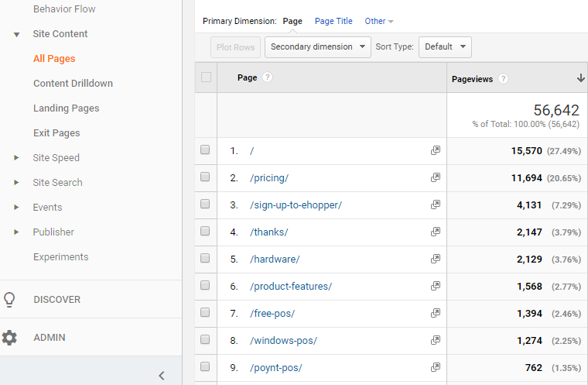Open /pricing/ page in new window icon
The image size is (588, 385).
[x=436, y=177]
